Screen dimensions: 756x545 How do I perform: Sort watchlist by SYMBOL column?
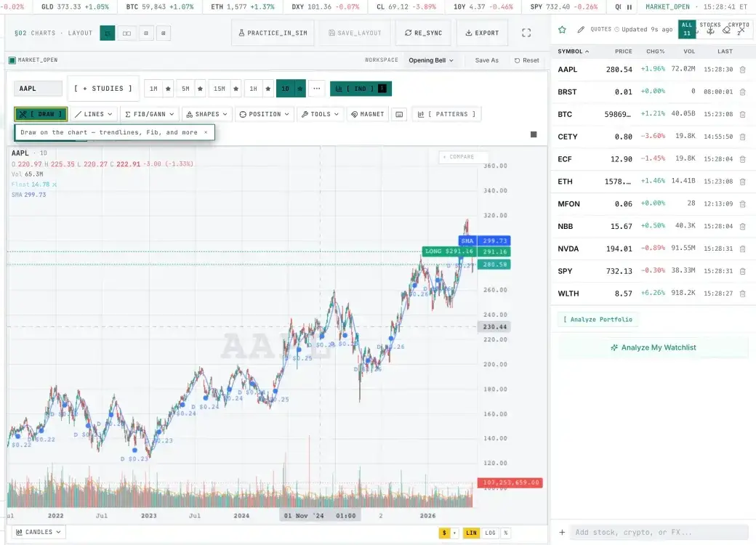point(574,51)
